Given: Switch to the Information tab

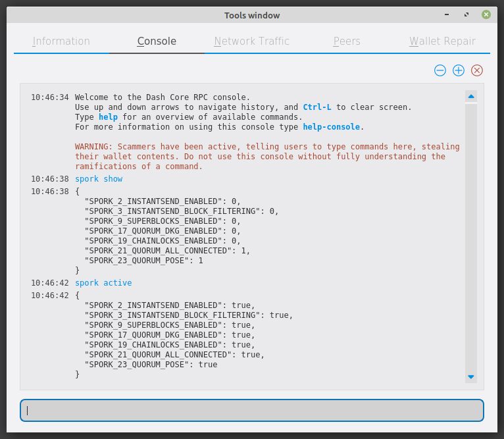Looking at the screenshot, I should coord(61,41).
